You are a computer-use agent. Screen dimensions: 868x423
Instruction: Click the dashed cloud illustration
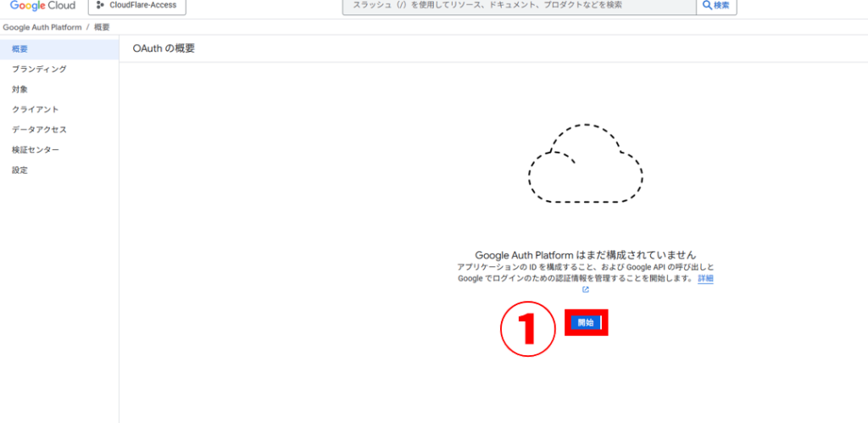585,163
